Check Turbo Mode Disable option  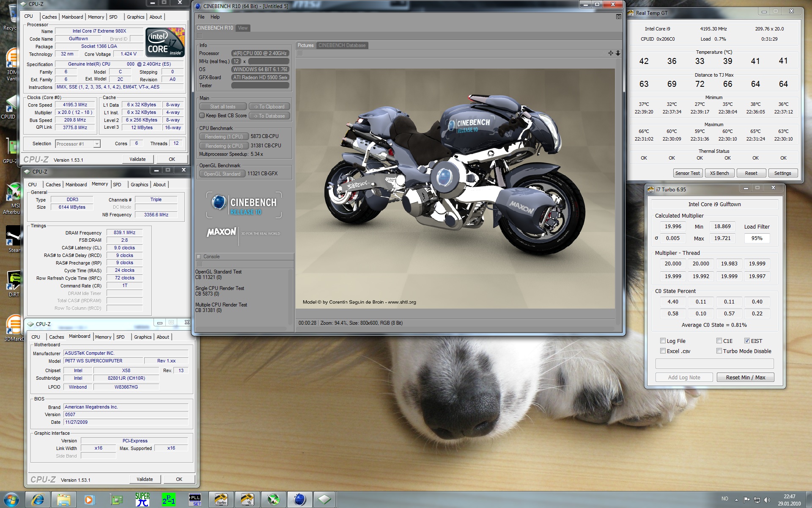pyautogui.click(x=719, y=351)
